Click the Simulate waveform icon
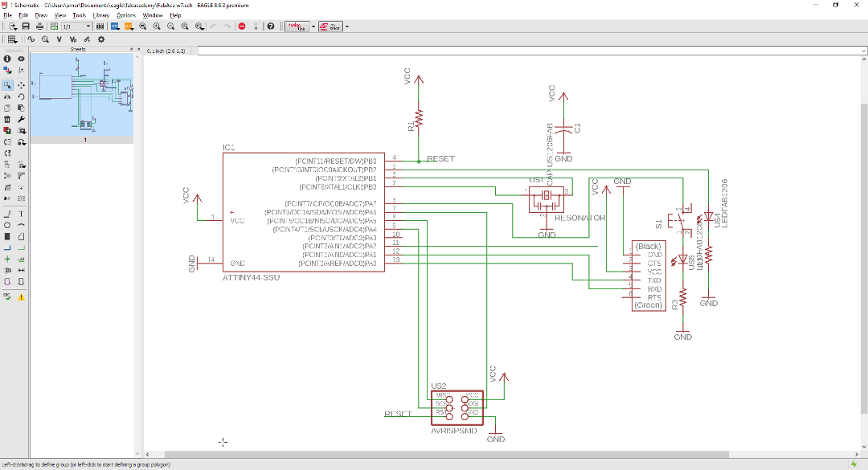 click(31, 39)
